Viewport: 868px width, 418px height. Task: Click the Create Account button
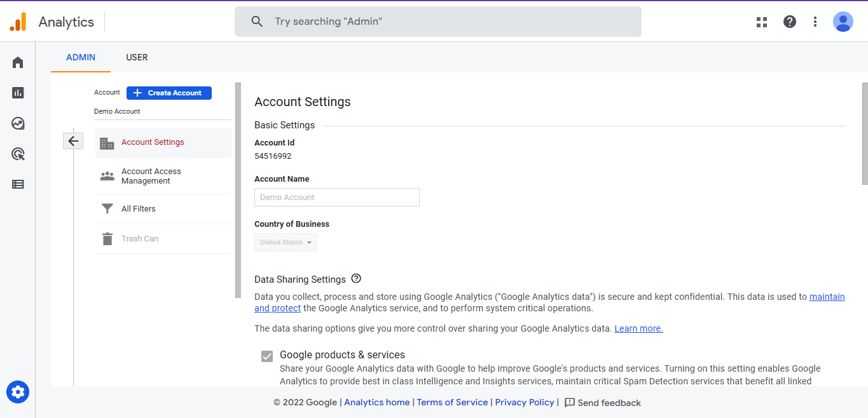coord(169,93)
